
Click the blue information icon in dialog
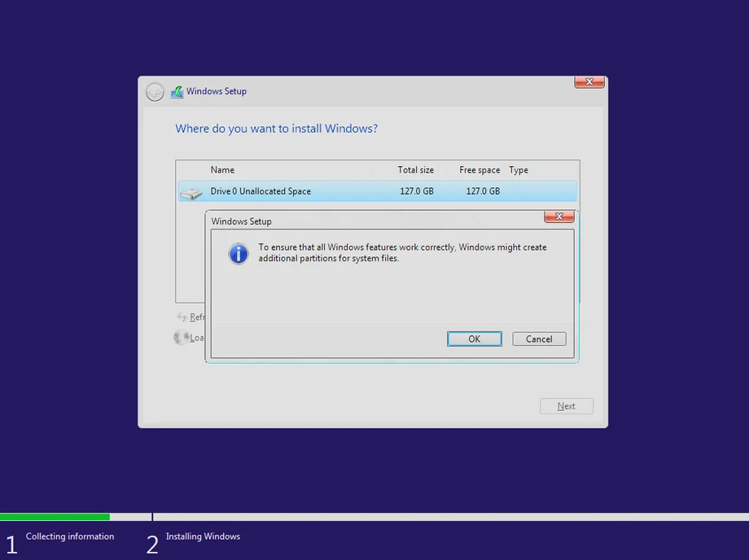click(x=238, y=253)
